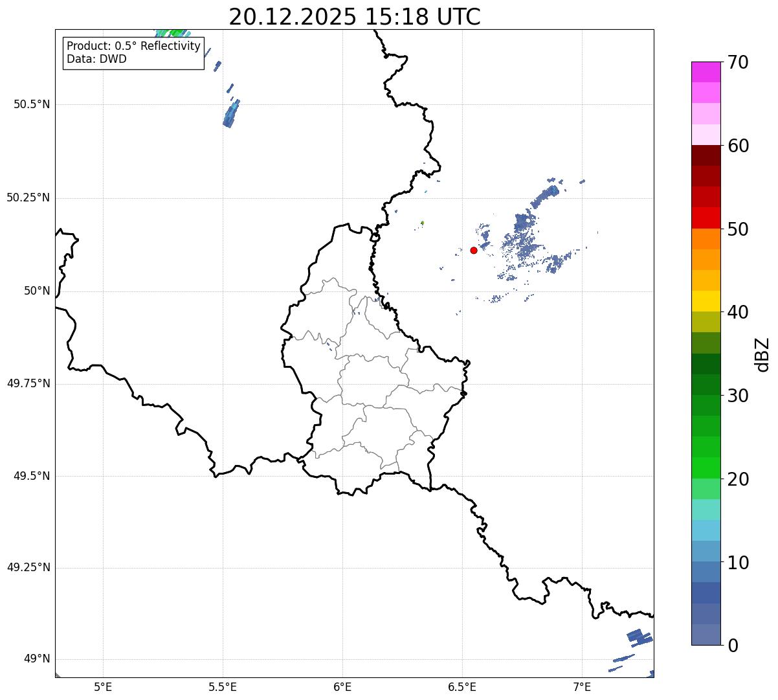This screenshot has height=700, width=778.
Task: Click the 50.5°N latitude label
Action: pyautogui.click(x=32, y=104)
